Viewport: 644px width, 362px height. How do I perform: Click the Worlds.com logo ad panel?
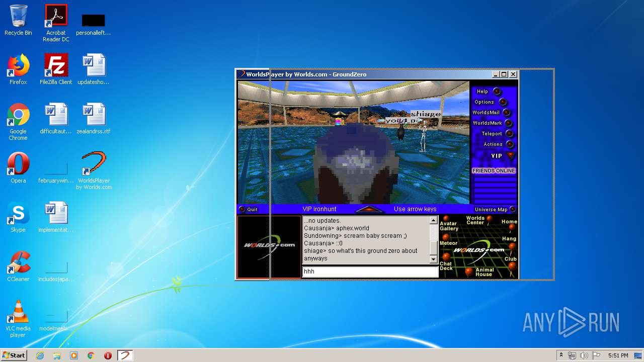[x=269, y=246]
